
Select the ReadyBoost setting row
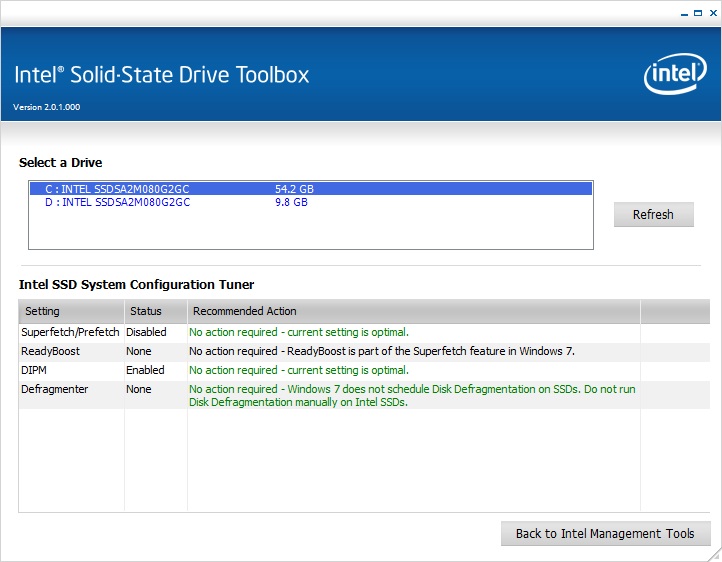364,351
